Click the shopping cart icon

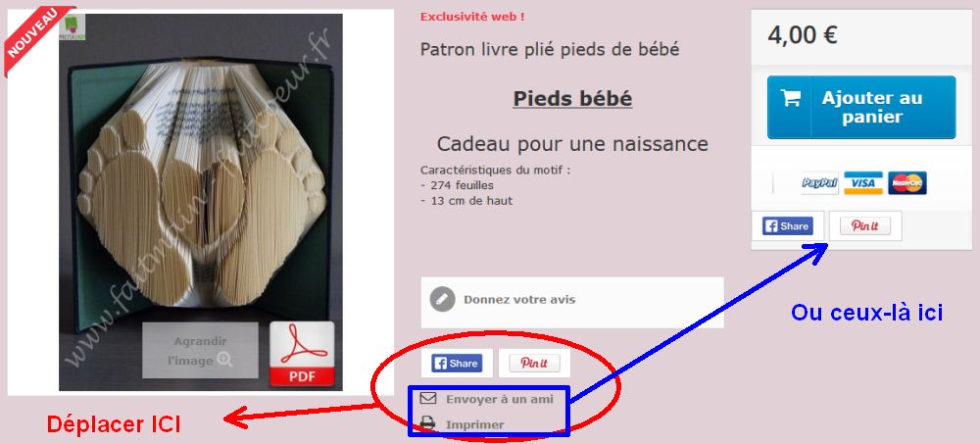pyautogui.click(x=791, y=98)
